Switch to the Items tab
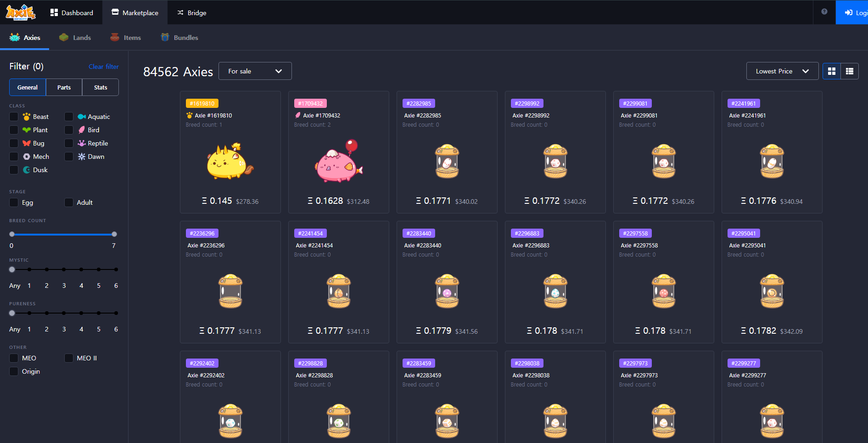The height and width of the screenshot is (443, 868). [126, 38]
